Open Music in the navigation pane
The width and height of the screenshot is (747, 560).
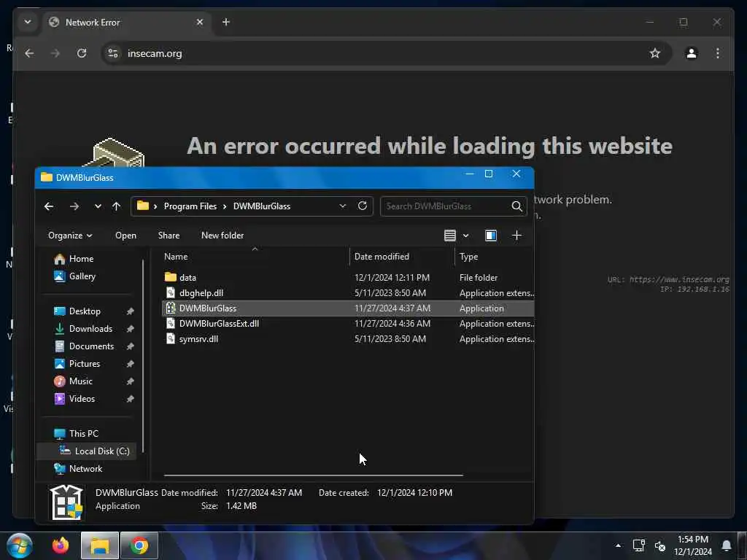(74, 381)
